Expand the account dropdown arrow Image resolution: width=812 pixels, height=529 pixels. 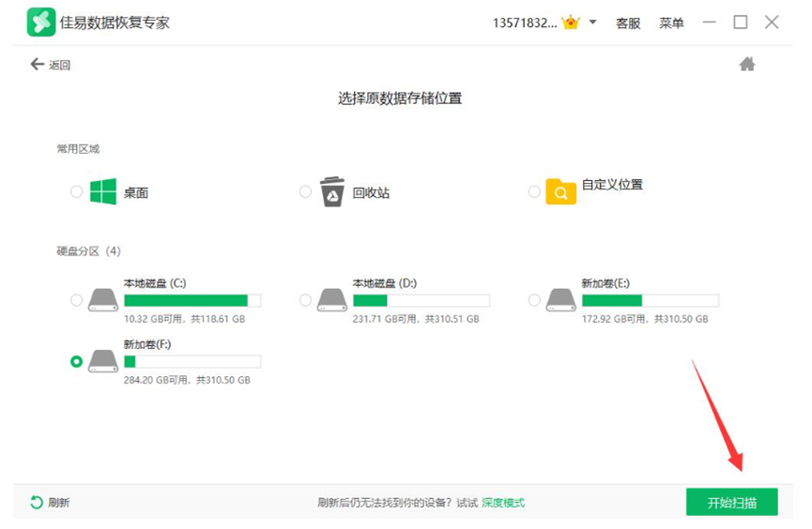point(592,23)
